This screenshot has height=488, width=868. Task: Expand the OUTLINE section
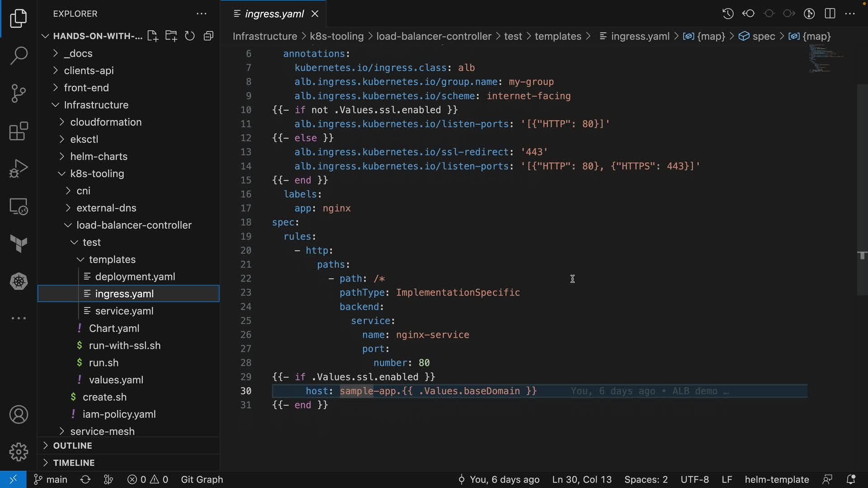pos(72,446)
